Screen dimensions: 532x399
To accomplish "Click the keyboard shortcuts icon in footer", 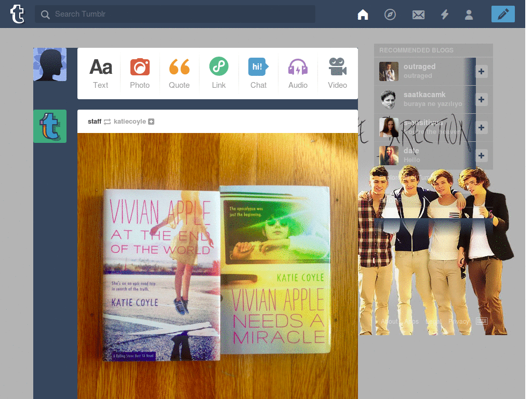I will click(x=482, y=321).
